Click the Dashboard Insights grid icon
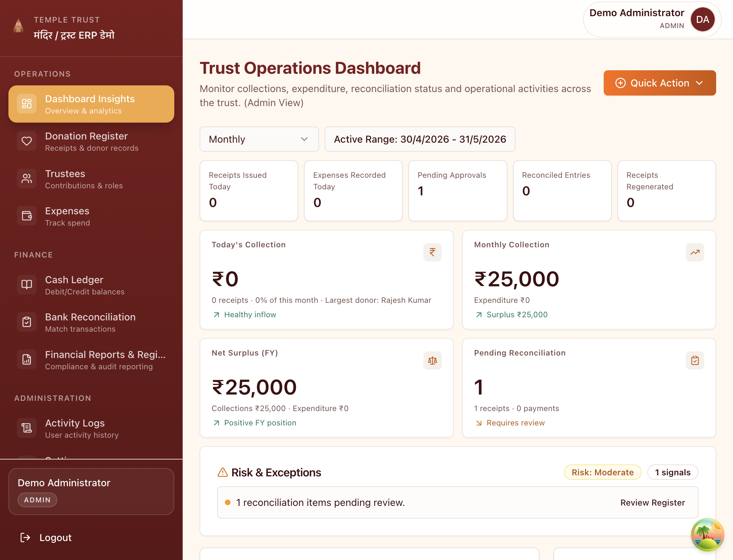This screenshot has height=560, width=733. point(27,104)
